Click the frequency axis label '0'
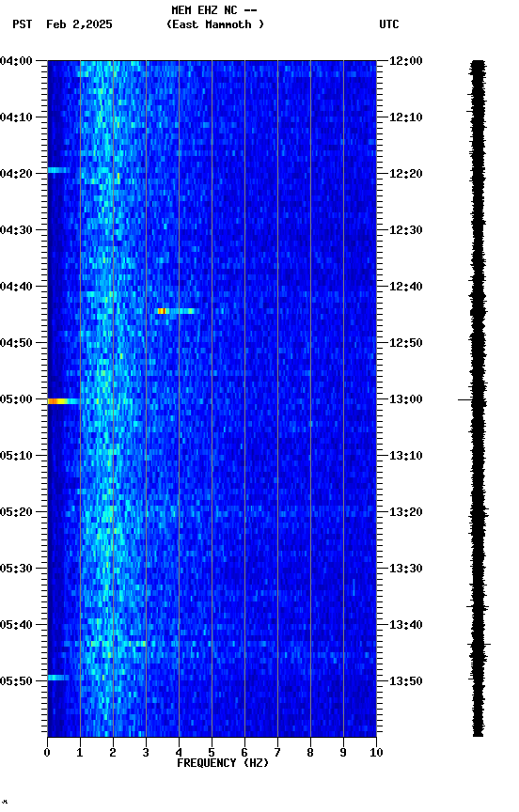Image resolution: width=519 pixels, height=812 pixels. [x=47, y=753]
